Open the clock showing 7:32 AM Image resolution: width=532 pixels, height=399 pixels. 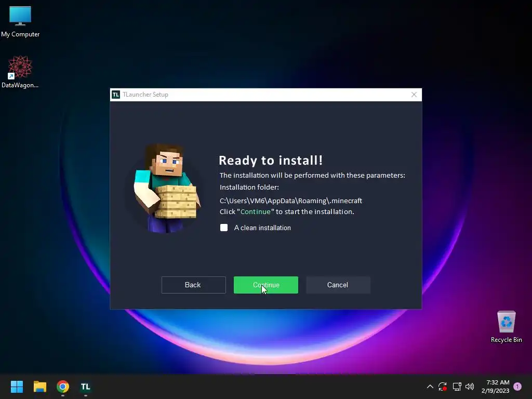[495, 387]
